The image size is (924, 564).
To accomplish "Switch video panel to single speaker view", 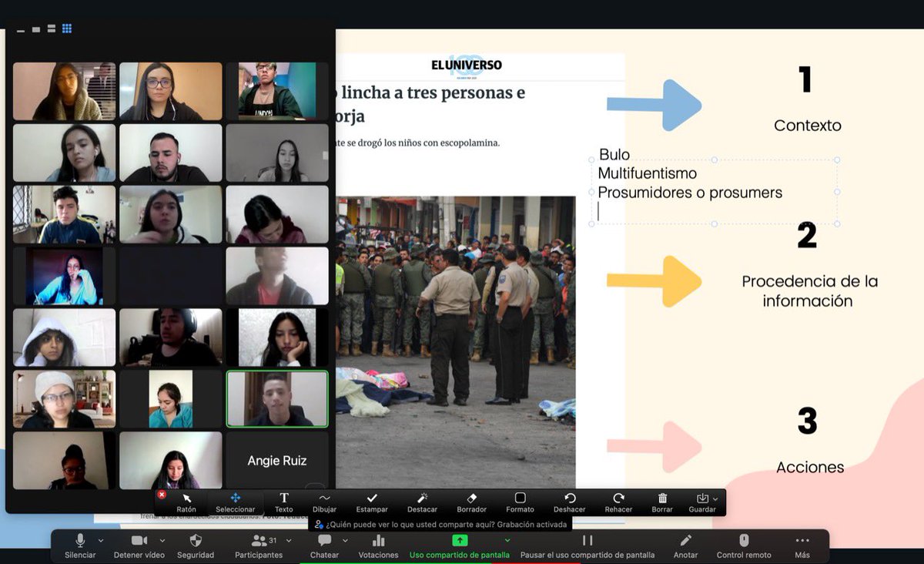I will [x=36, y=29].
